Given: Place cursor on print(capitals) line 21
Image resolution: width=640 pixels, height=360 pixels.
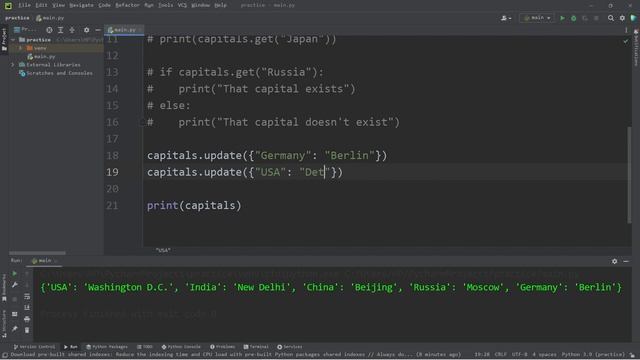Looking at the screenshot, I should pyautogui.click(x=194, y=205).
